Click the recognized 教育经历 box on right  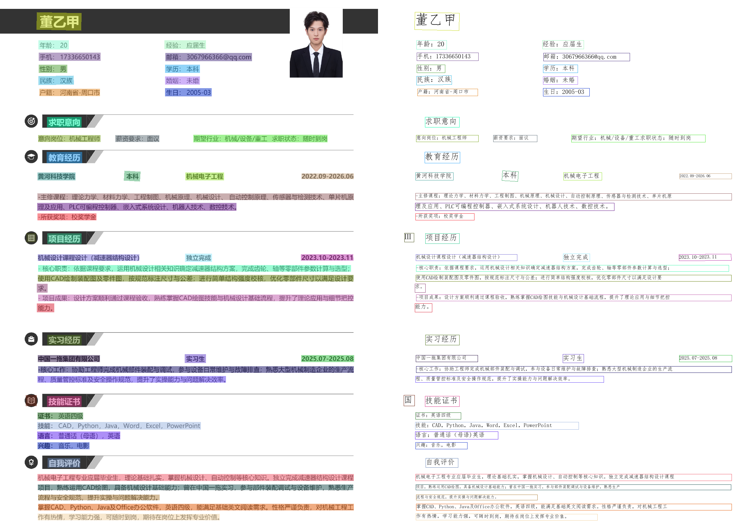point(442,157)
